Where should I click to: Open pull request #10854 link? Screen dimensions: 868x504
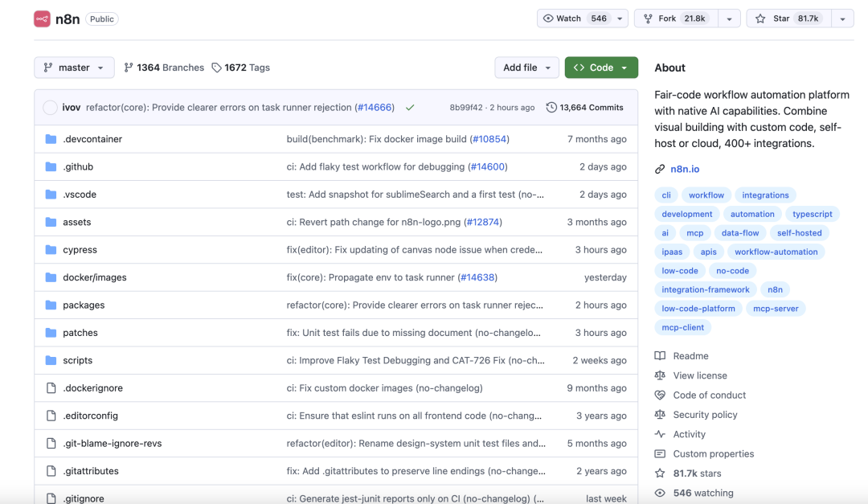click(489, 139)
